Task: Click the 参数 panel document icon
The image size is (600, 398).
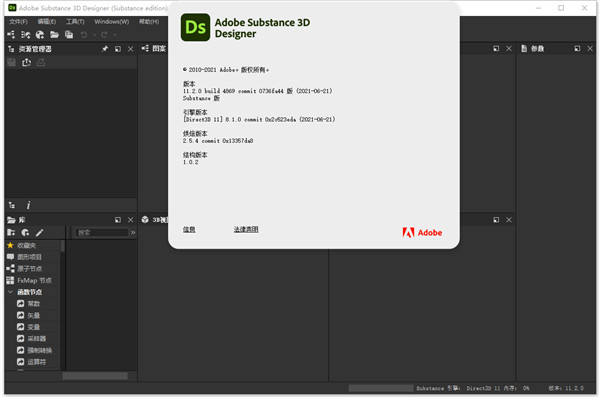Action: pos(524,49)
